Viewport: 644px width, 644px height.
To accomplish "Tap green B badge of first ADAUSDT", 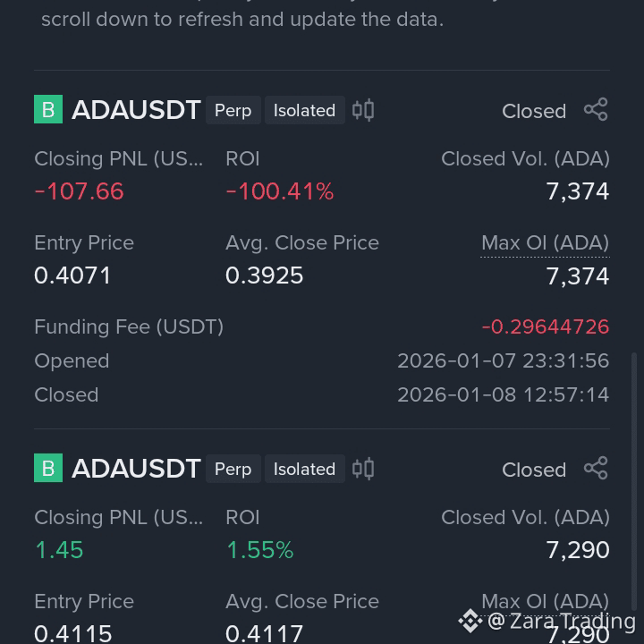I will [48, 109].
